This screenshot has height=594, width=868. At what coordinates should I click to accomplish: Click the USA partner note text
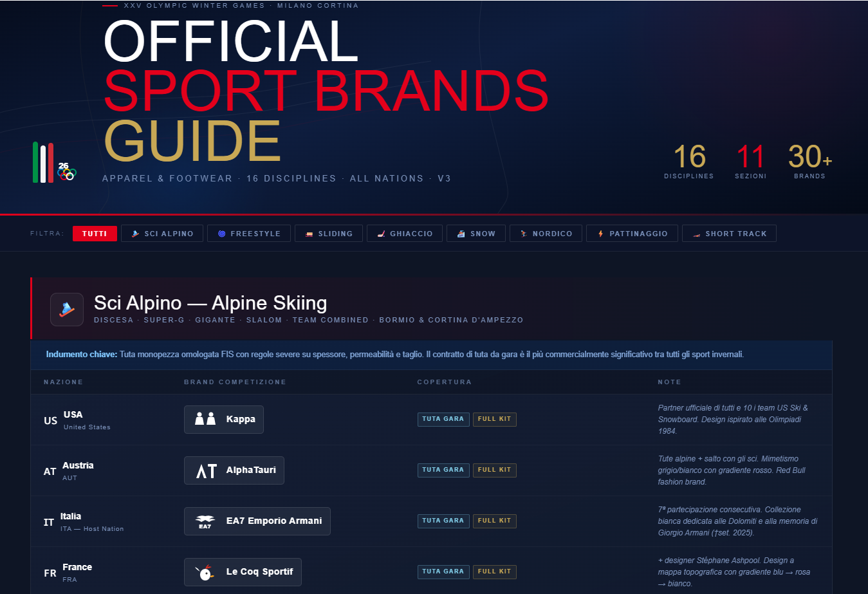coord(733,420)
